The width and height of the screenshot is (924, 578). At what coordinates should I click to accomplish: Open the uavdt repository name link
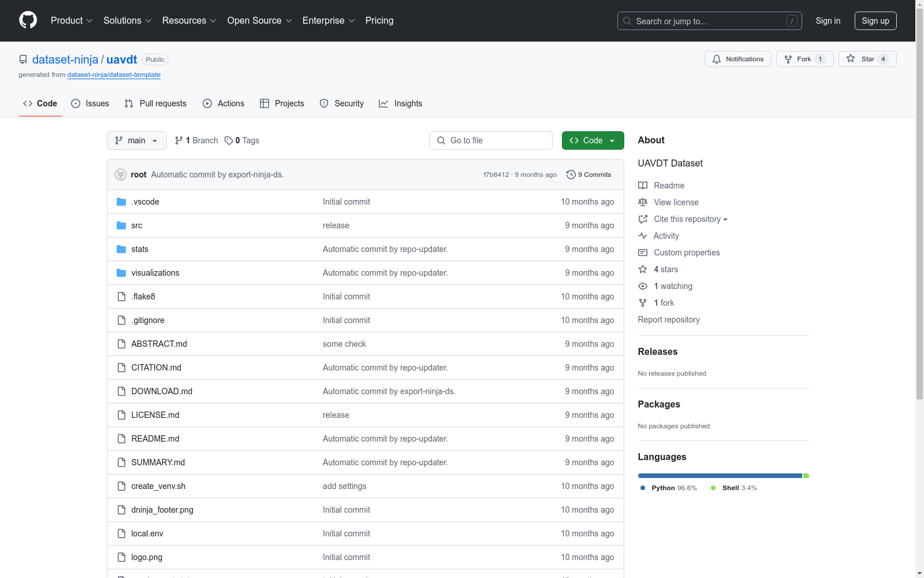point(122,60)
